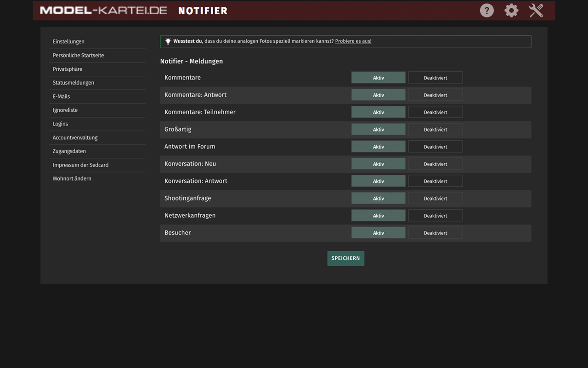The height and width of the screenshot is (368, 588).
Task: Set Konversation: Antwort to Deaktiviert
Action: (x=435, y=181)
